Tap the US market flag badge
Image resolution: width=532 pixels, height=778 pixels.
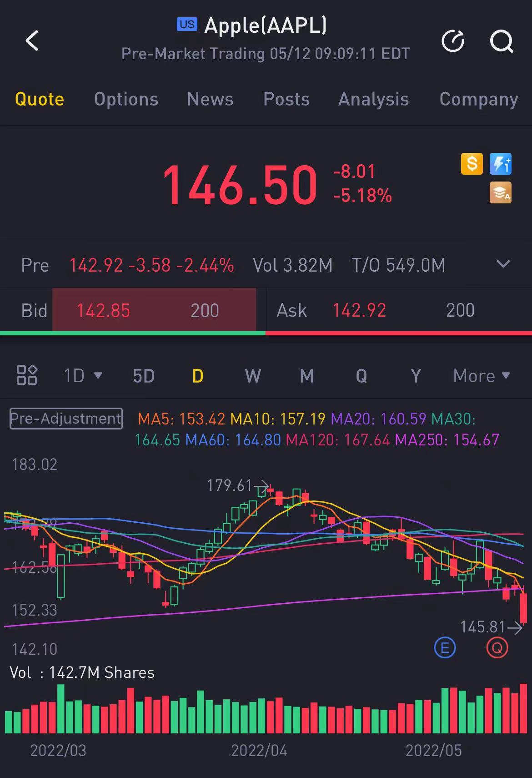click(x=187, y=25)
